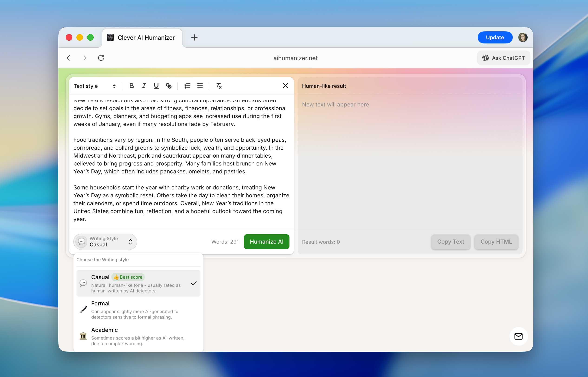Click the Clever AI Humanizer tab favicon
The image size is (588, 377).
tap(110, 37)
